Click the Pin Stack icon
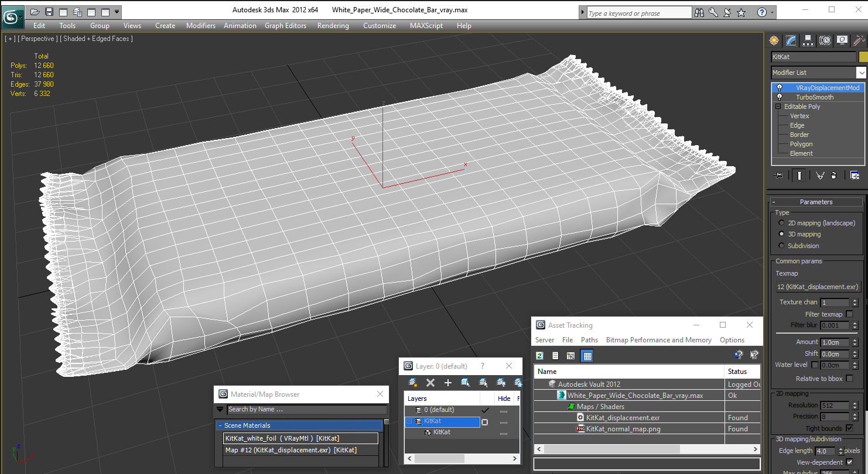This screenshot has height=474, width=868. [x=778, y=175]
